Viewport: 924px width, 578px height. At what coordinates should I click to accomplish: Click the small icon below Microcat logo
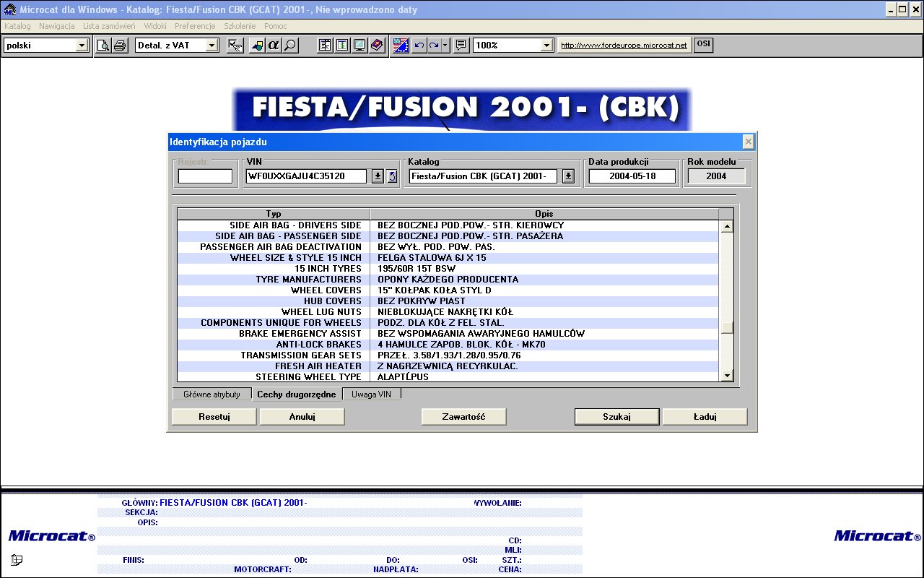pyautogui.click(x=17, y=559)
